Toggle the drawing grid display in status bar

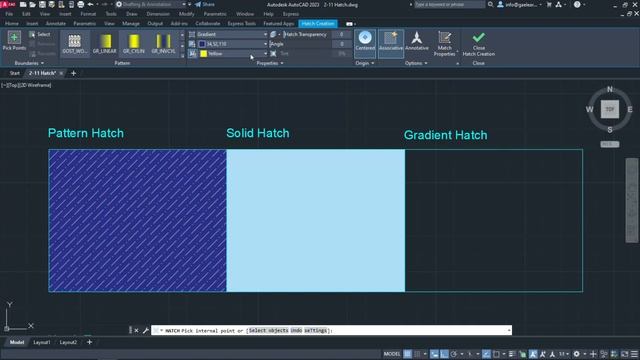click(407, 354)
